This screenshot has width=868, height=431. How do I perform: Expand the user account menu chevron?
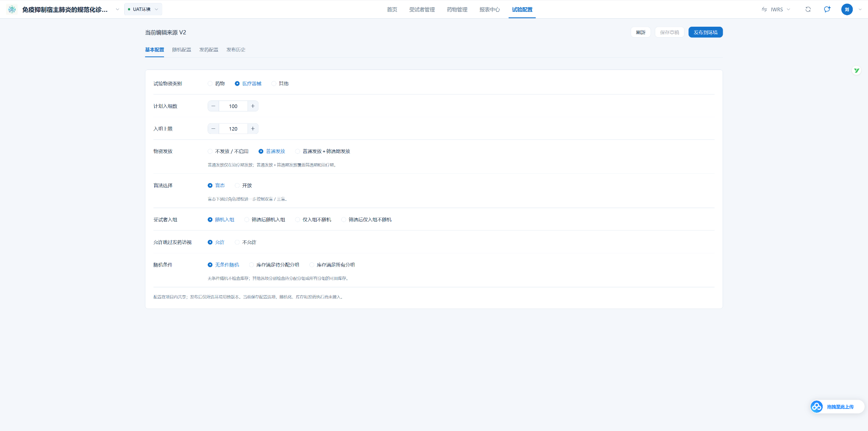[860, 9]
